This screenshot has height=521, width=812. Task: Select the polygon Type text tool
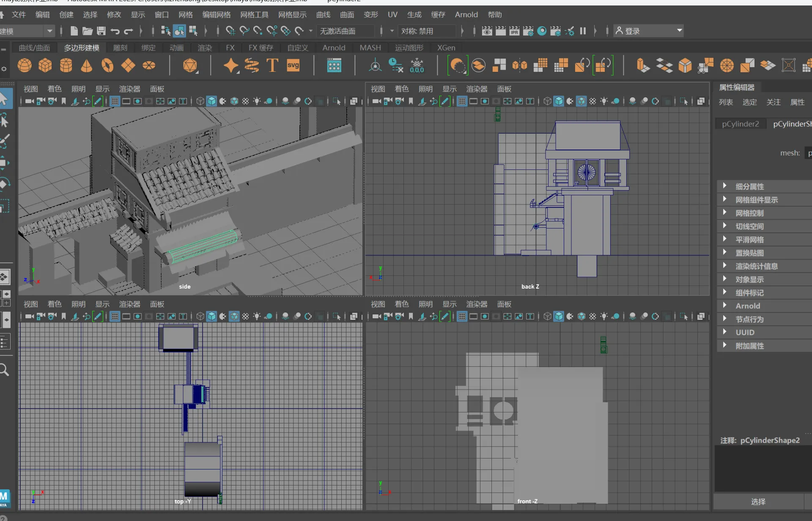[272, 65]
